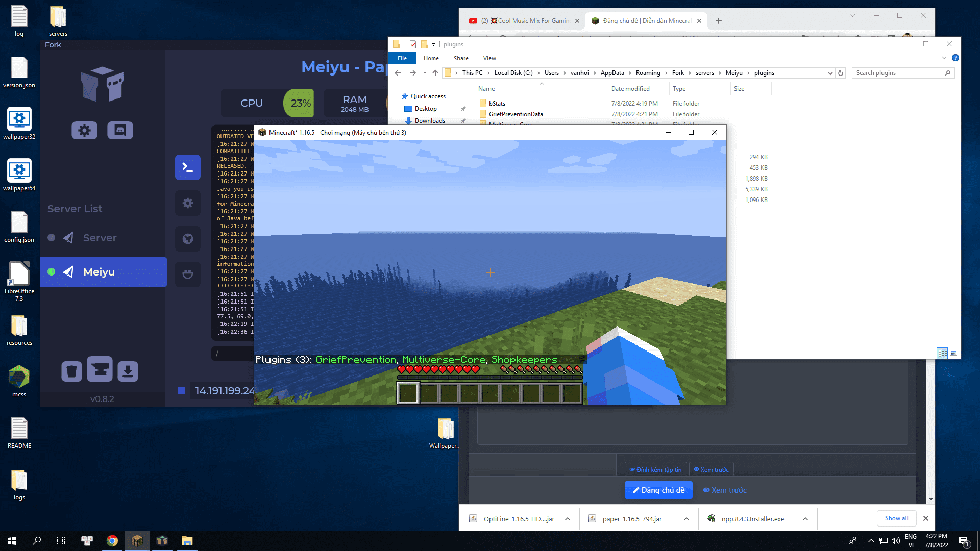Open server settings gear in Fork sidebar
Viewport: 980px width, 551px height.
tap(187, 203)
